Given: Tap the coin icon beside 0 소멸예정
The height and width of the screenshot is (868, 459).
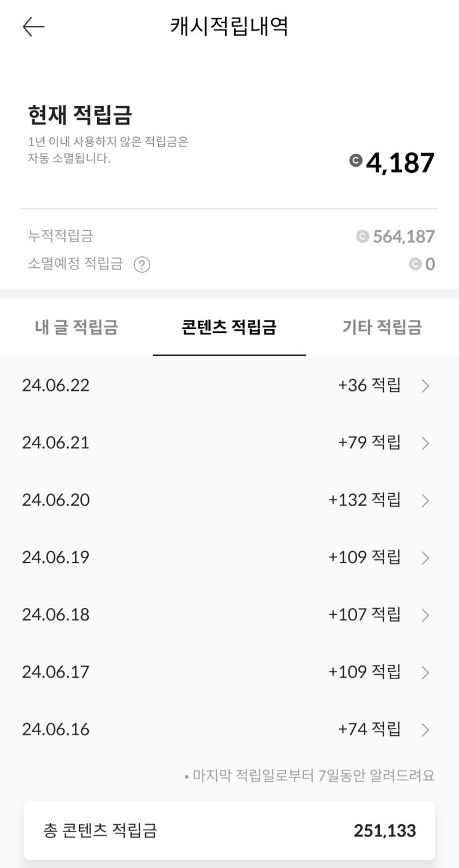Looking at the screenshot, I should (415, 265).
